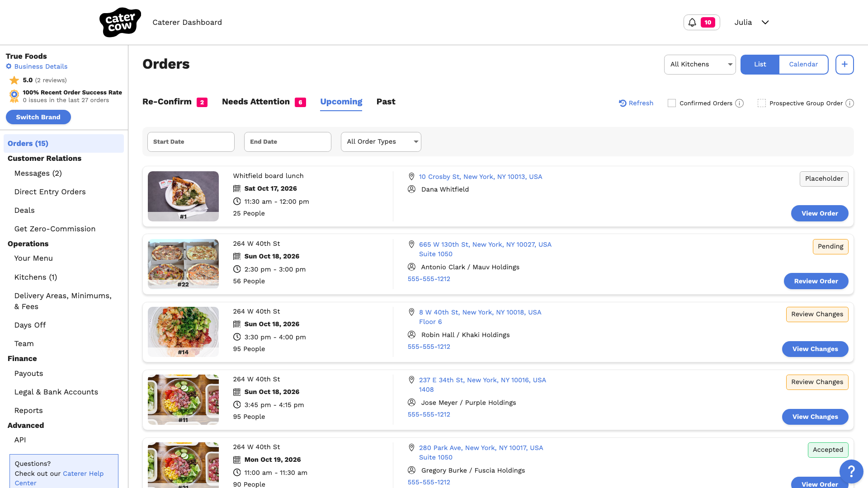
Task: Open Messages (2) in sidebar
Action: (x=38, y=174)
